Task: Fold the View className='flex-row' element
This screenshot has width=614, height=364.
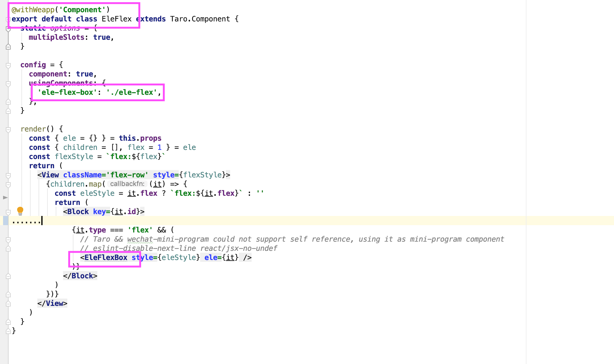Action: point(8,175)
